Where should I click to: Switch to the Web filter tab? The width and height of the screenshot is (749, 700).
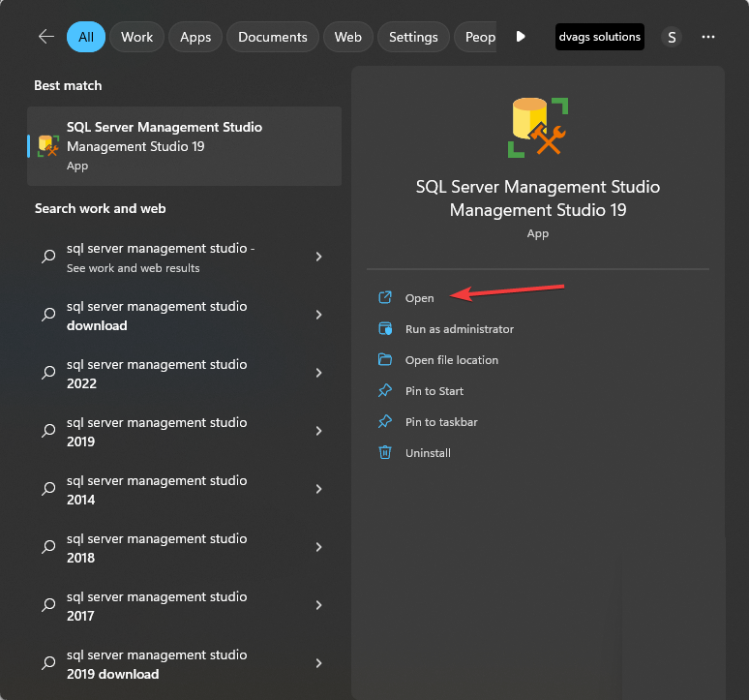347,37
